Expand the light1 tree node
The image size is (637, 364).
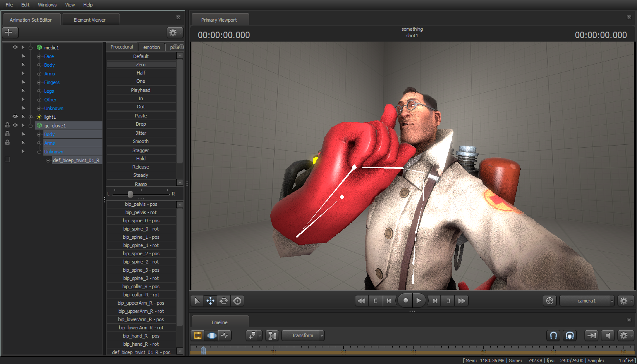[x=31, y=117]
